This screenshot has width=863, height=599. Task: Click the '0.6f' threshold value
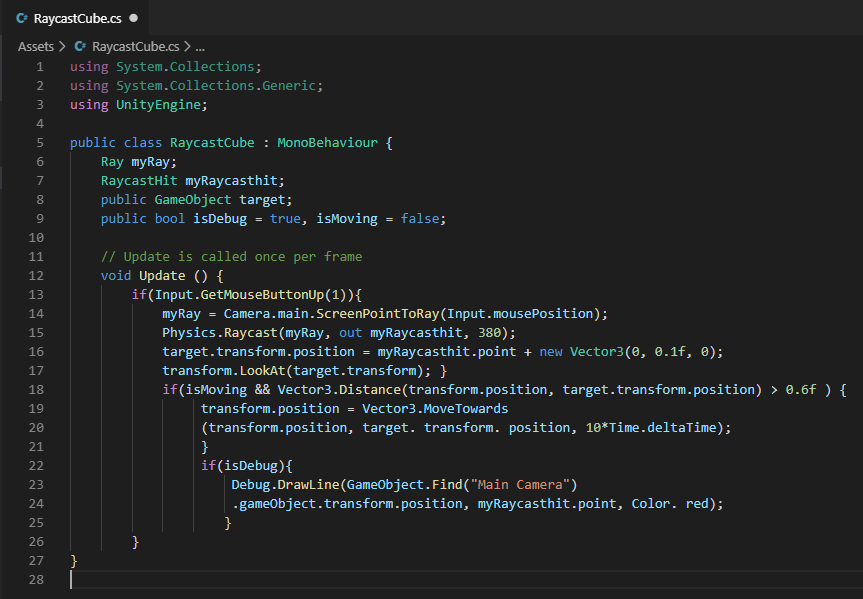coord(801,389)
